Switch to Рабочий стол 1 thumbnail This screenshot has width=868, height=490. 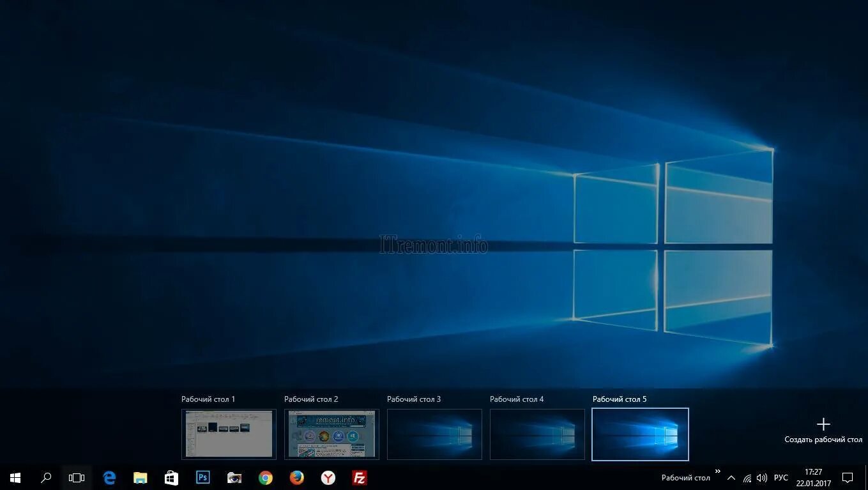(x=229, y=434)
